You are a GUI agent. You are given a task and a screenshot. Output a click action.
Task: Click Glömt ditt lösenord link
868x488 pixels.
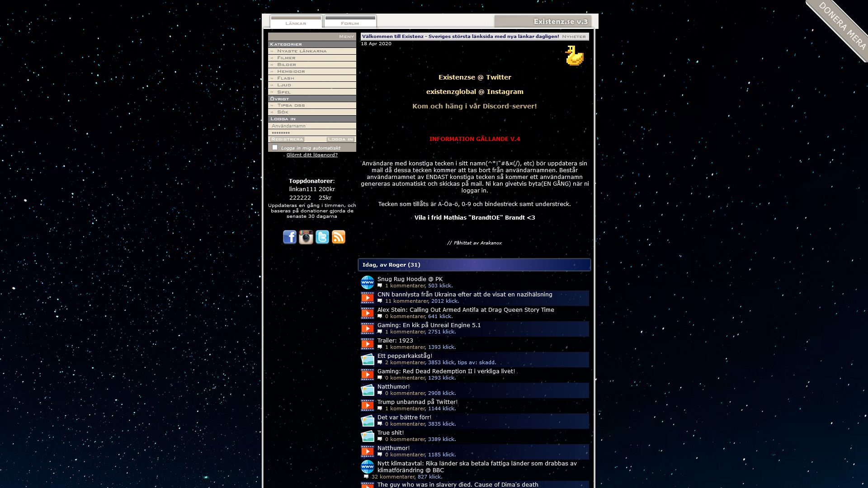(312, 155)
